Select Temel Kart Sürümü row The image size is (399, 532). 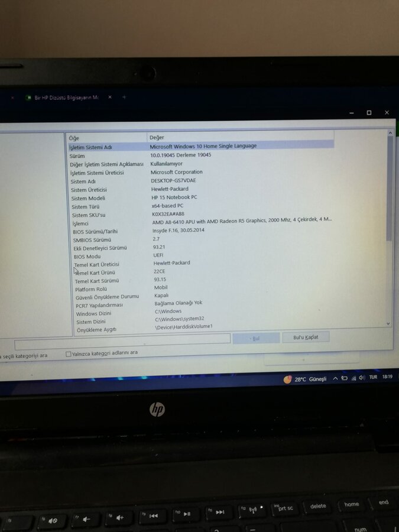click(x=97, y=281)
